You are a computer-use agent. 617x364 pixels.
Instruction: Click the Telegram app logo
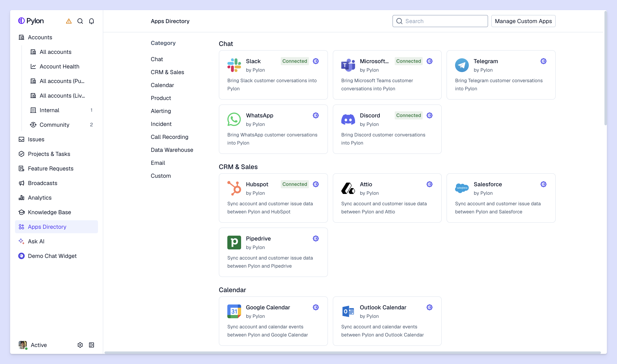tap(462, 65)
